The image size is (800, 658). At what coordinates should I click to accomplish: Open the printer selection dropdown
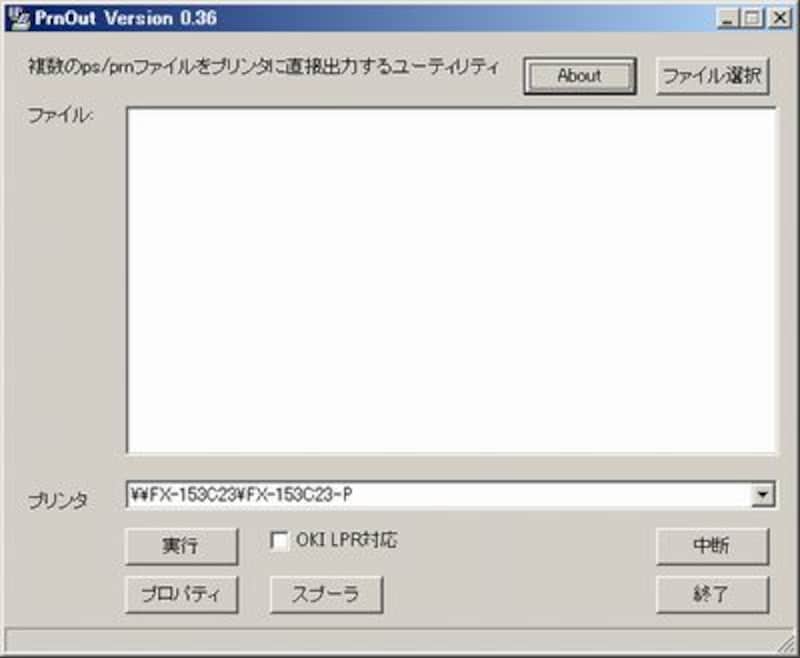762,493
